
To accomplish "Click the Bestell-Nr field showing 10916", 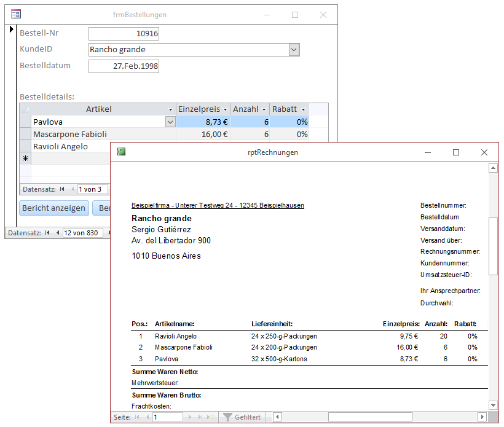I will click(x=124, y=33).
